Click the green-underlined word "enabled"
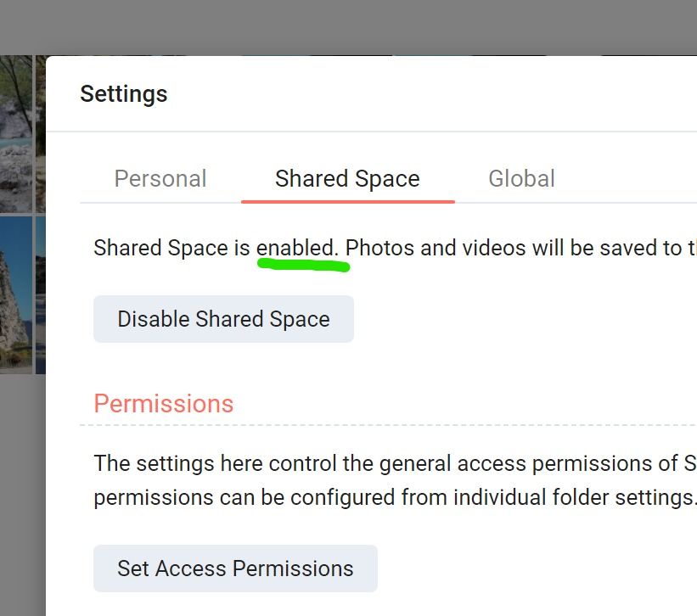The width and height of the screenshot is (697, 616). click(x=297, y=248)
